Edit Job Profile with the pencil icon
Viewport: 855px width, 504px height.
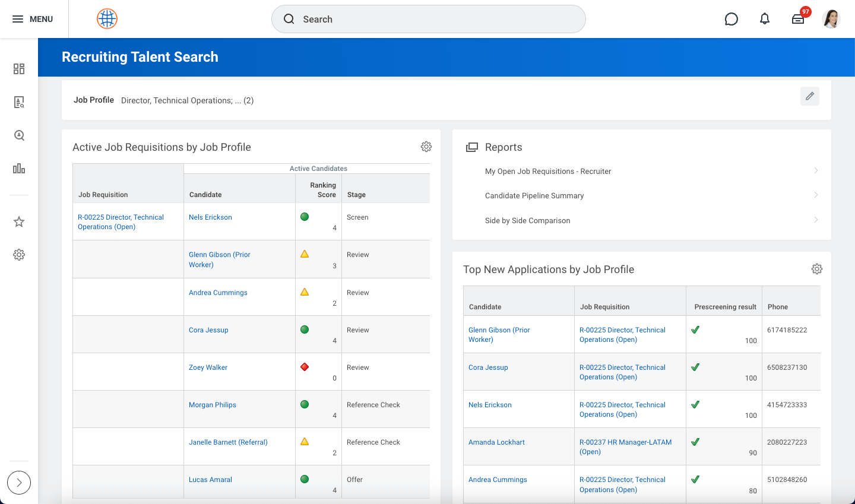[809, 96]
